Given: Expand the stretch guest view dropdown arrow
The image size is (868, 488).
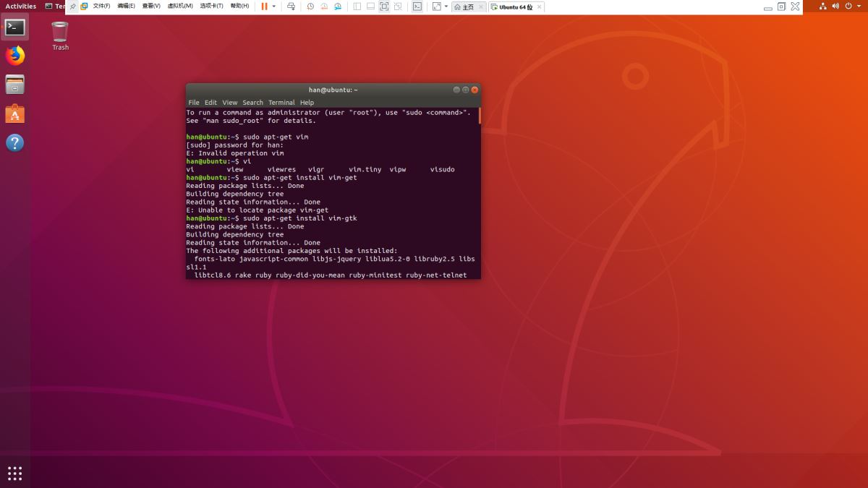Looking at the screenshot, I should (446, 7).
